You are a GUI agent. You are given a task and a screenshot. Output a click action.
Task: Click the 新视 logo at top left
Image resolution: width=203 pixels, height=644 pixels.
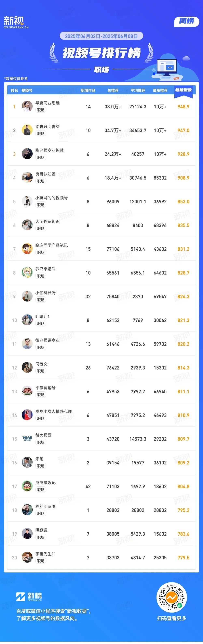coord(16,22)
